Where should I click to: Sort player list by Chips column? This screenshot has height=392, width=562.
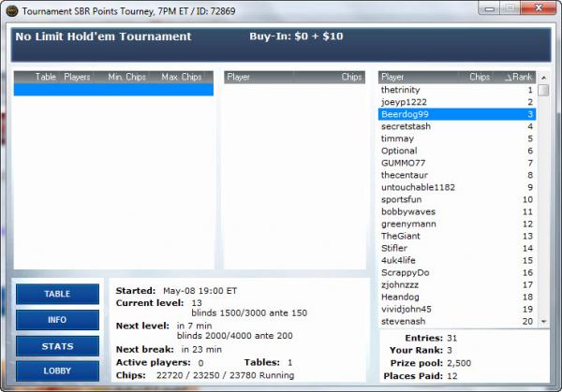(479, 77)
